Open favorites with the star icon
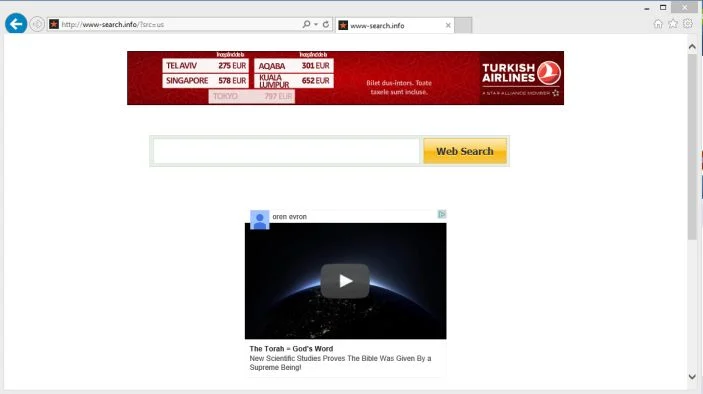Screen dimensions: 703x394 pyautogui.click(x=673, y=24)
